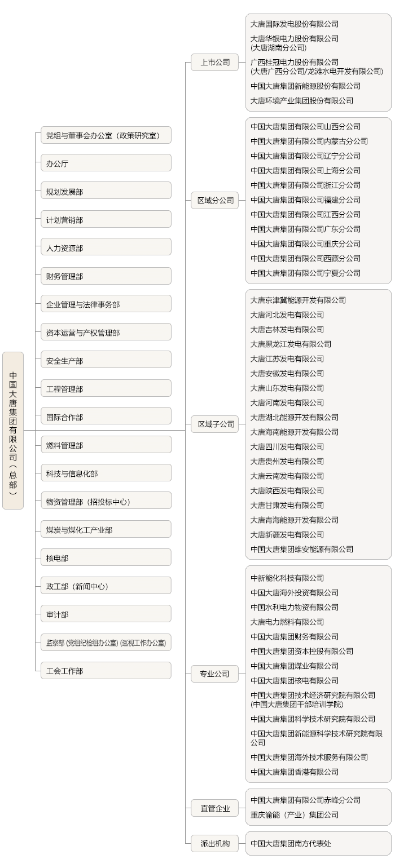Open 大唐黑龙江发电有限公司 entry
This screenshot has width=395, height=868.
pyautogui.click(x=291, y=344)
